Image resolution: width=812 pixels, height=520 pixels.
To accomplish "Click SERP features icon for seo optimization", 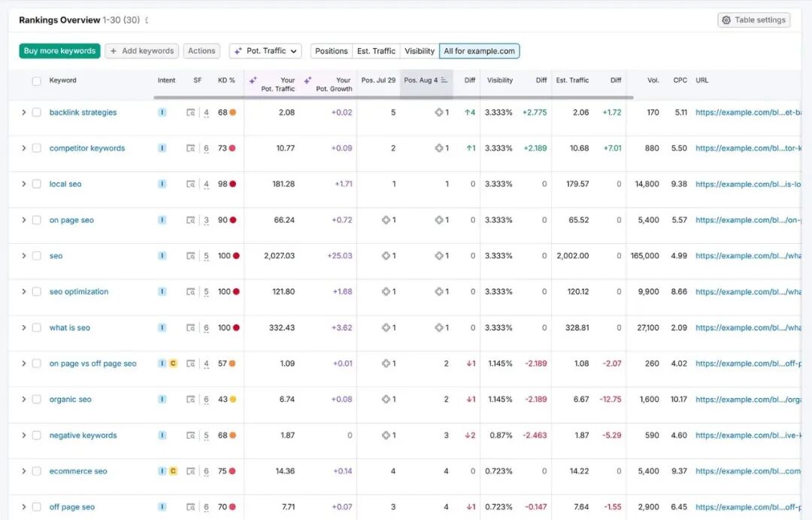I will coord(190,291).
